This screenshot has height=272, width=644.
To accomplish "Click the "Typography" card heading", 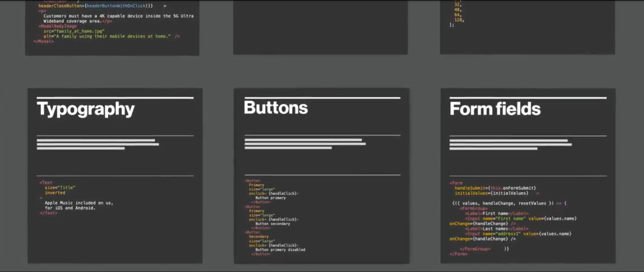I will click(x=86, y=110).
